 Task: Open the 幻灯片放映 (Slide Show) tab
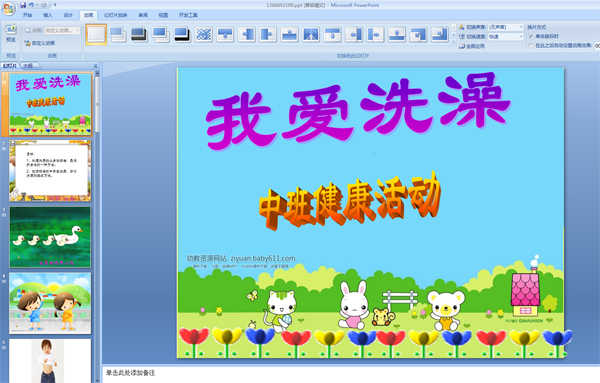[116, 15]
